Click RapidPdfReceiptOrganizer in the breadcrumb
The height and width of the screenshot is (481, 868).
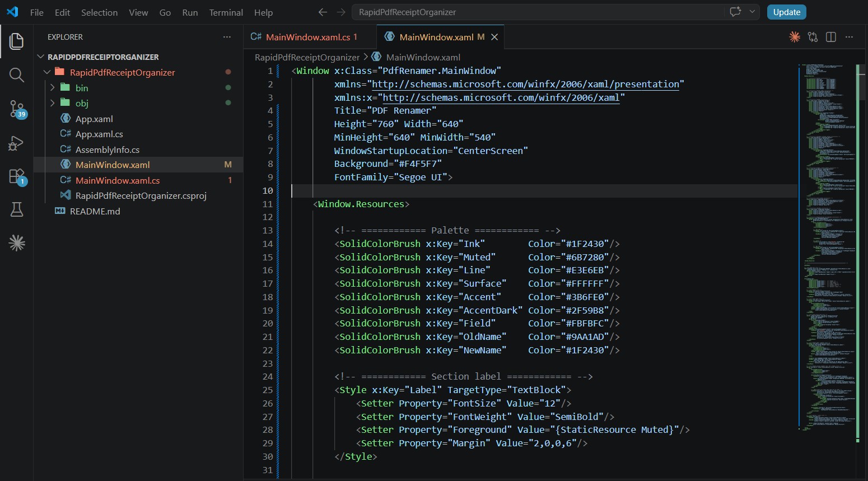click(x=307, y=57)
